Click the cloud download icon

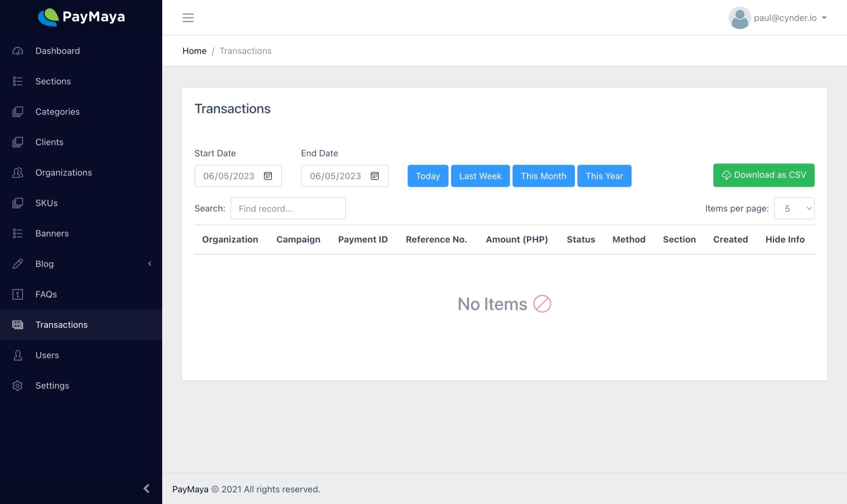(726, 175)
